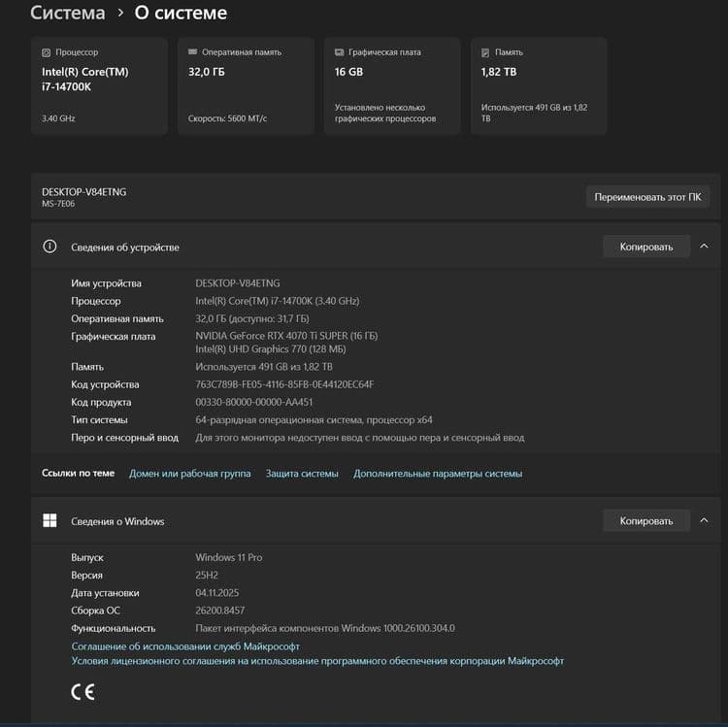Click the version value 25H2
The height and width of the screenshot is (727, 728).
tap(207, 575)
